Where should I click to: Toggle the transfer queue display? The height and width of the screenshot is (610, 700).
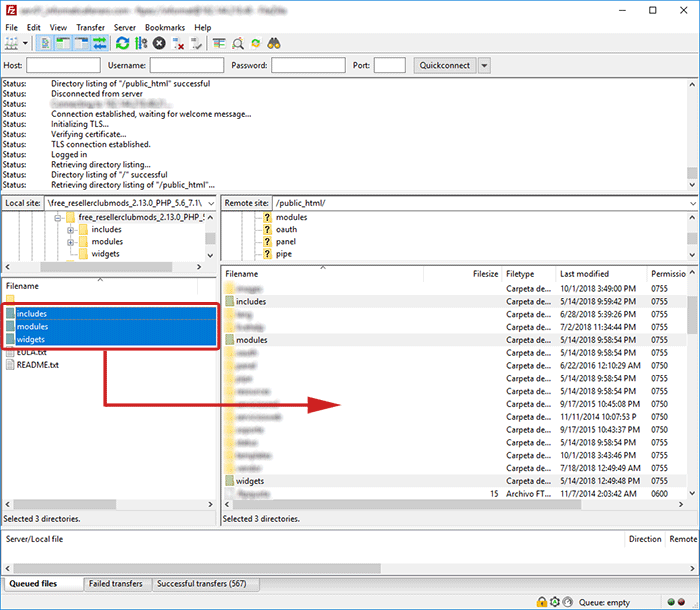tap(100, 43)
